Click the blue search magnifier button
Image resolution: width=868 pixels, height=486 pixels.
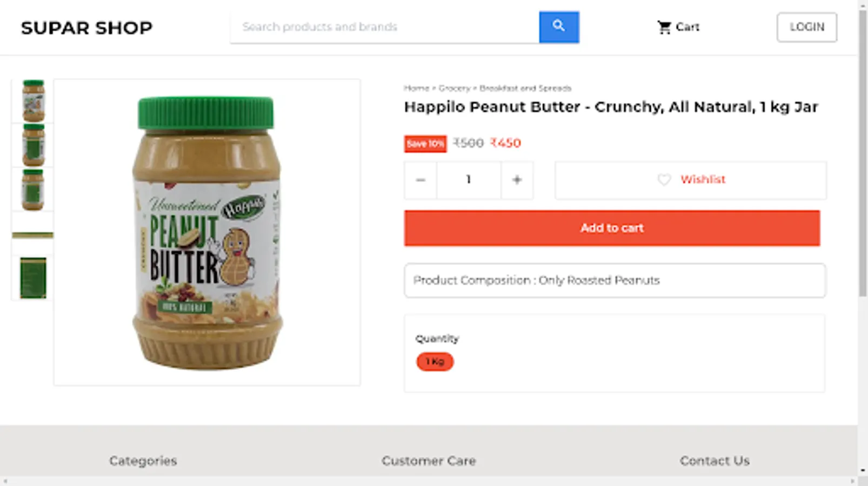click(x=559, y=27)
